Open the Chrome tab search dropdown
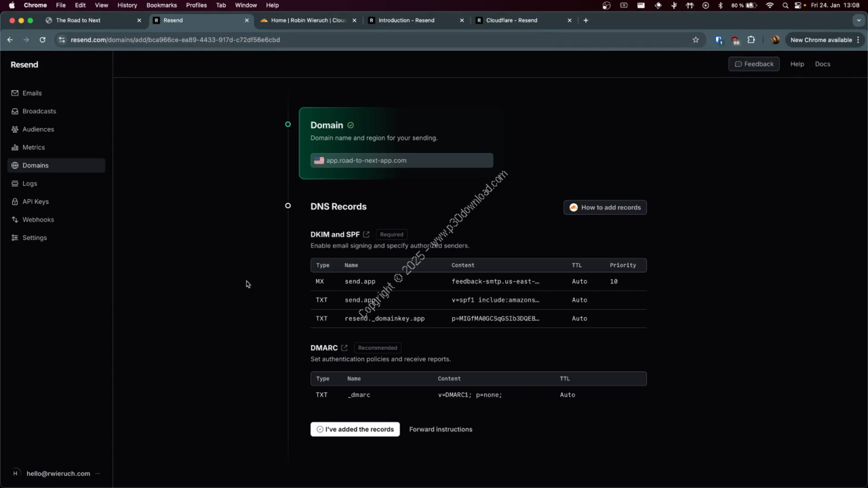This screenshot has width=868, height=488. coord(859,20)
